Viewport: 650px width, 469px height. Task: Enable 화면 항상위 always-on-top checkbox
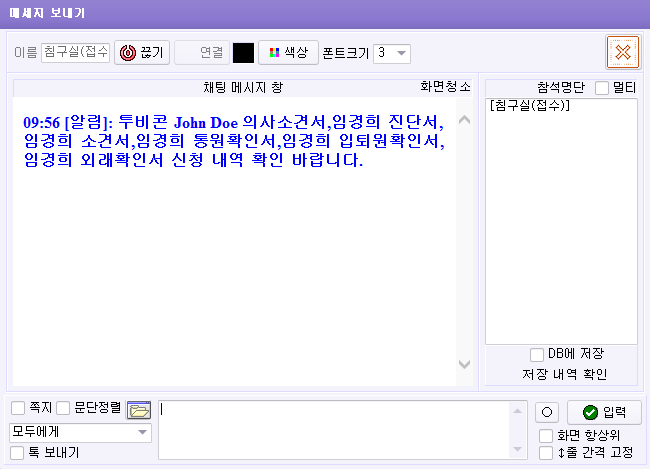pyautogui.click(x=545, y=435)
